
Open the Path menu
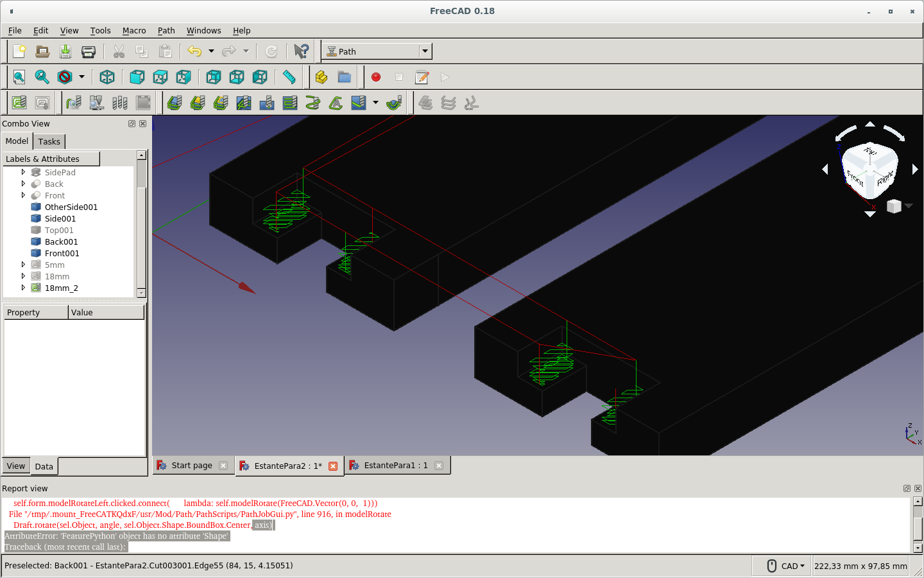[x=166, y=31]
